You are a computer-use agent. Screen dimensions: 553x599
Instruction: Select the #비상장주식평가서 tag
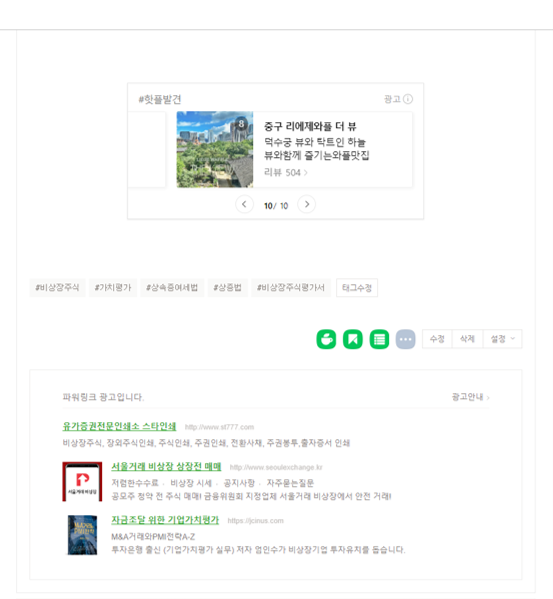291,288
